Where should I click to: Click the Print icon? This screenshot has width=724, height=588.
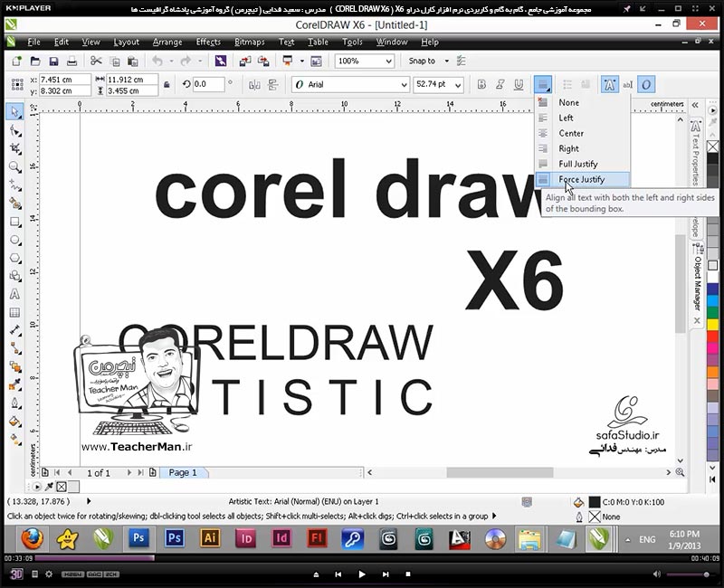tap(71, 61)
